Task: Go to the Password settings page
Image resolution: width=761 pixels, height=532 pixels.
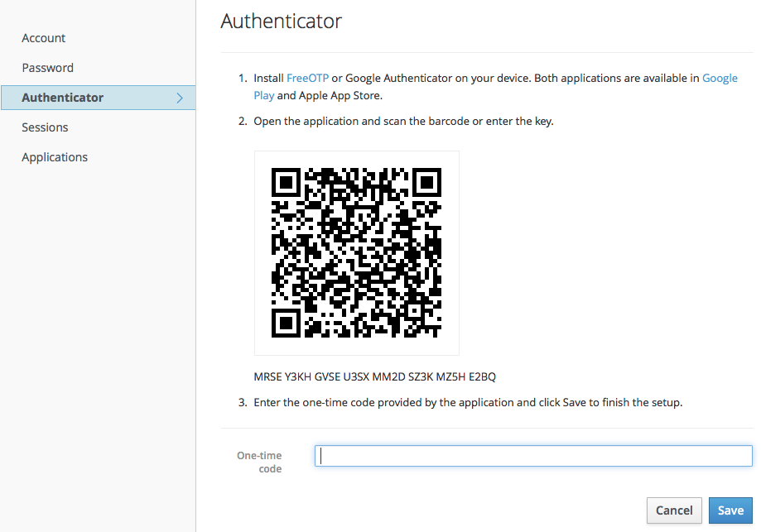Action: pos(48,68)
